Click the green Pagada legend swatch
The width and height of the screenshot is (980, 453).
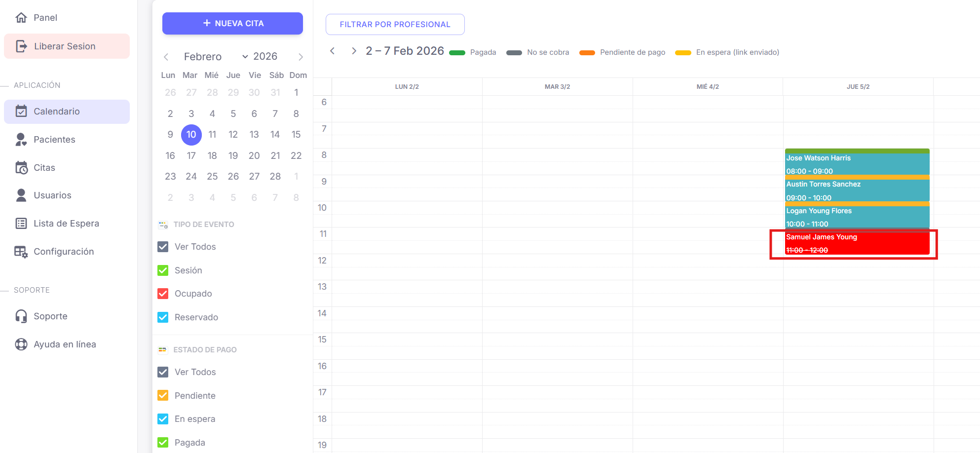[x=457, y=53]
